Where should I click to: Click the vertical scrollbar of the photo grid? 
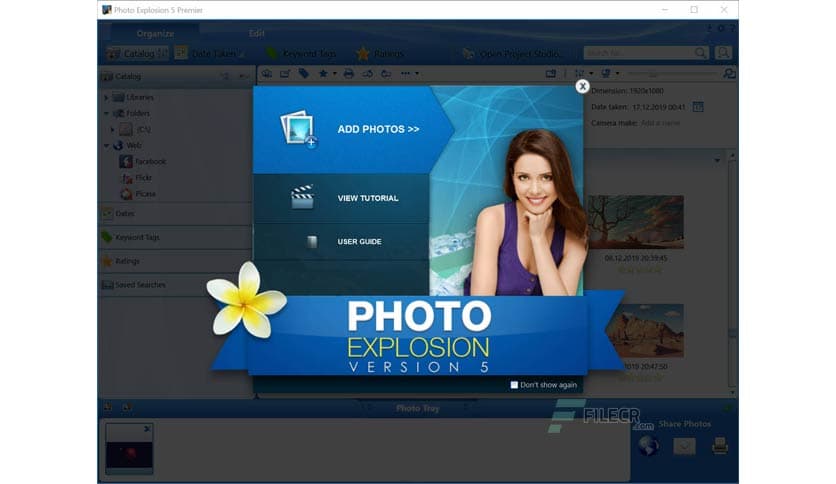pos(733,275)
